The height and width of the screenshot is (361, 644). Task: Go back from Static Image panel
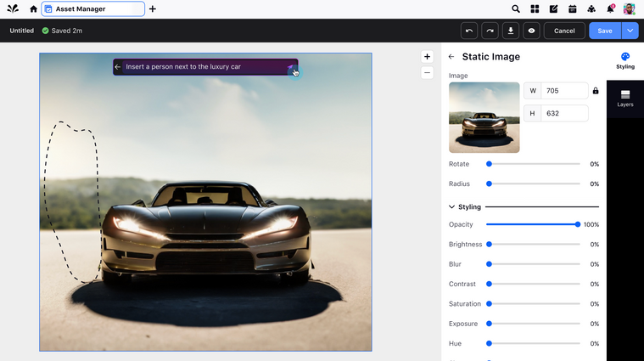click(x=451, y=57)
